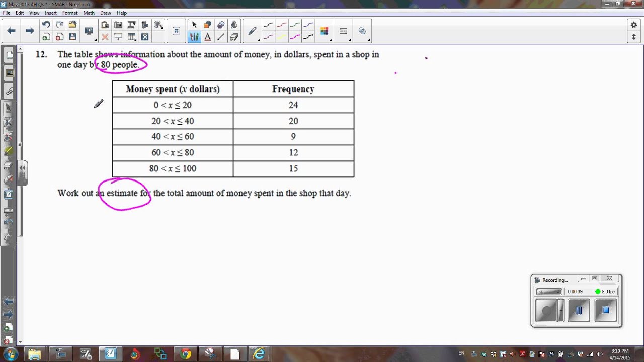Image resolution: width=644 pixels, height=362 pixels.
Task: Click the round record button
Action: [x=546, y=311]
